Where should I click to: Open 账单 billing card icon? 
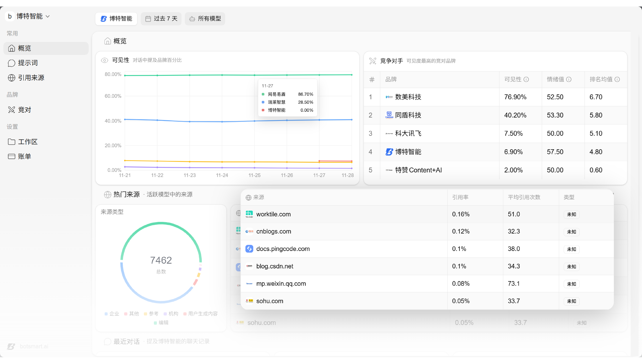click(11, 156)
